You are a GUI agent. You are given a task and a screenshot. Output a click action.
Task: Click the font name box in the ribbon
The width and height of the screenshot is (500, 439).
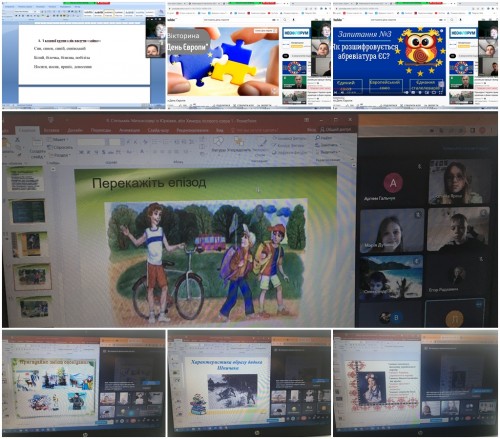(x=91, y=142)
